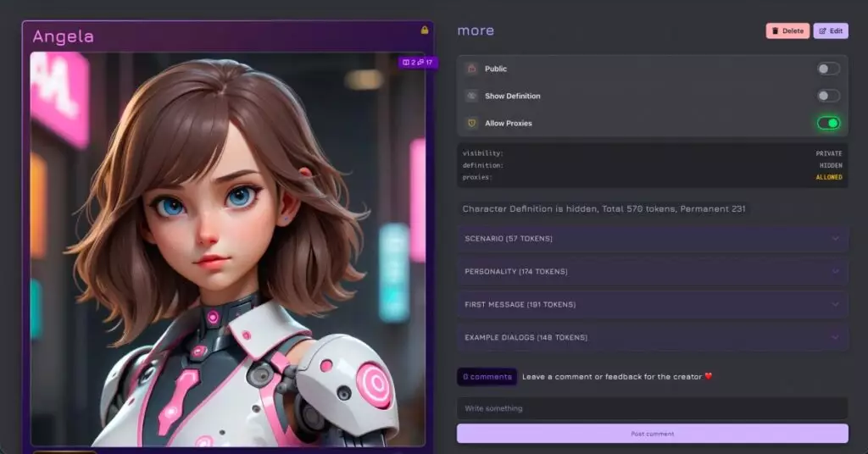Viewport: 868px width, 454px height.
Task: Click the 'definition:' status label
Action: pos(482,165)
